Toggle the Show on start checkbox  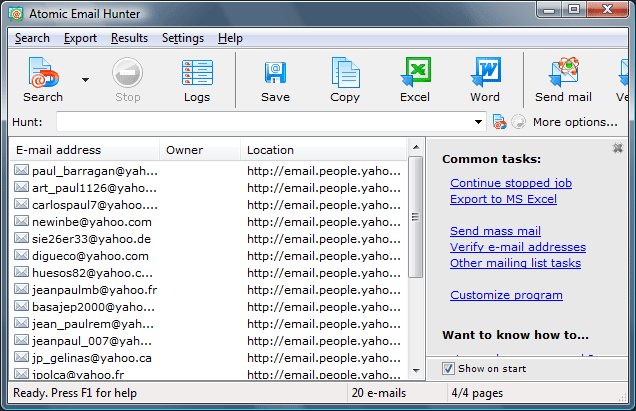(448, 368)
